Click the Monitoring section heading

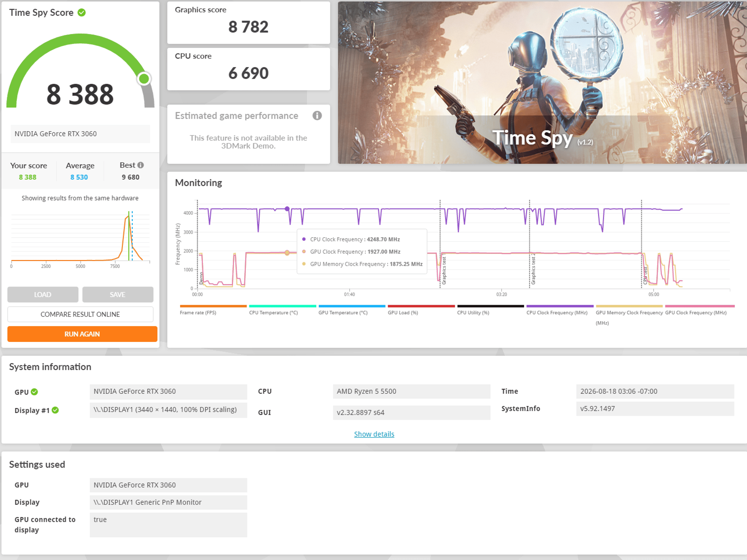[198, 183]
